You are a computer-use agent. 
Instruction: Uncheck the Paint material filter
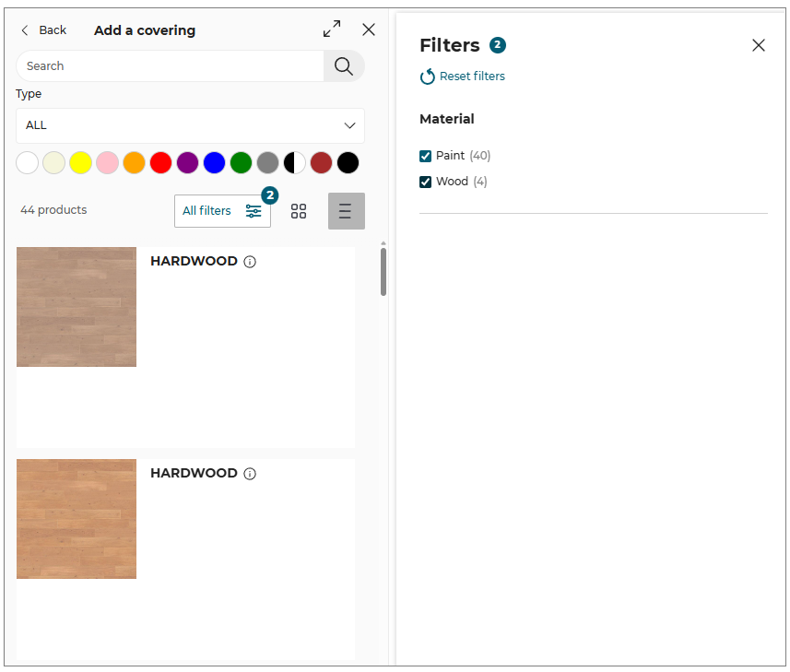click(425, 156)
